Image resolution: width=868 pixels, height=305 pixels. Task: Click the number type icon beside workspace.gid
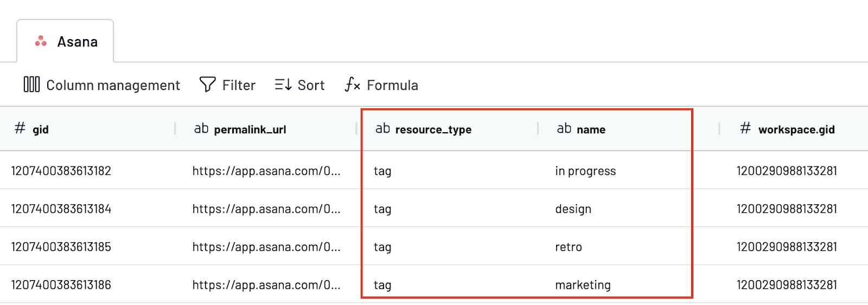tap(745, 128)
